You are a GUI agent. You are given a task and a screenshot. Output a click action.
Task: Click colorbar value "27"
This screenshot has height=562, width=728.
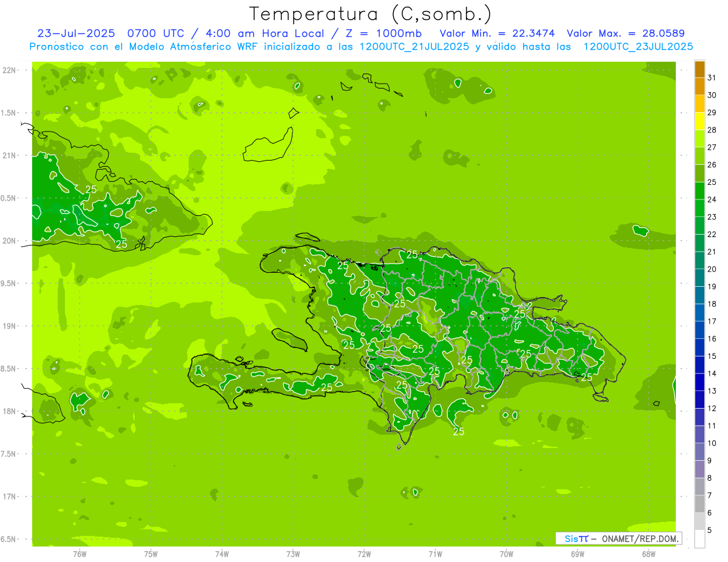pyautogui.click(x=712, y=147)
